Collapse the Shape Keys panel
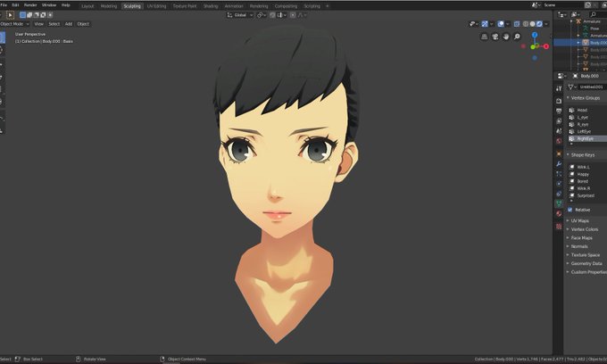607x364 pixels. click(583, 155)
